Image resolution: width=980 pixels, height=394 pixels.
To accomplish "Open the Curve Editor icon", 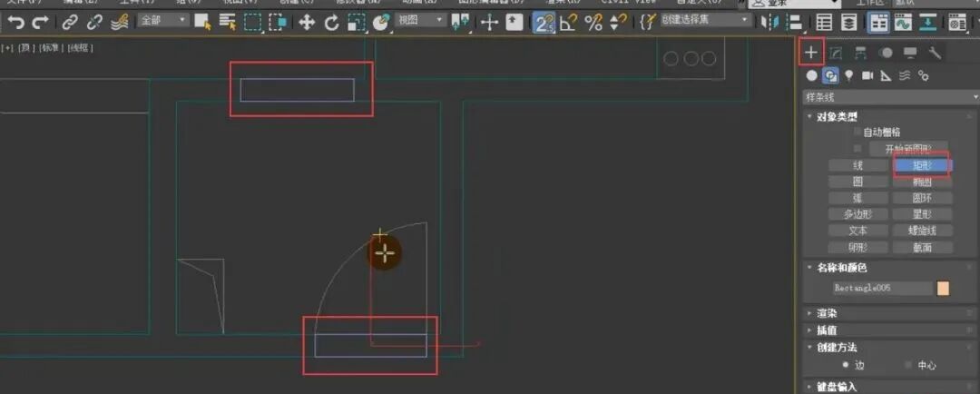I will pos(901,23).
